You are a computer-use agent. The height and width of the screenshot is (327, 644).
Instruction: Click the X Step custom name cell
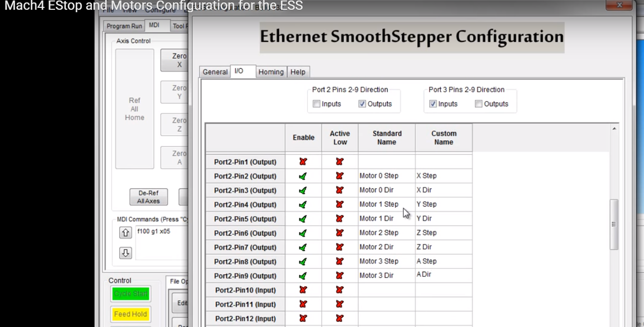pyautogui.click(x=444, y=176)
